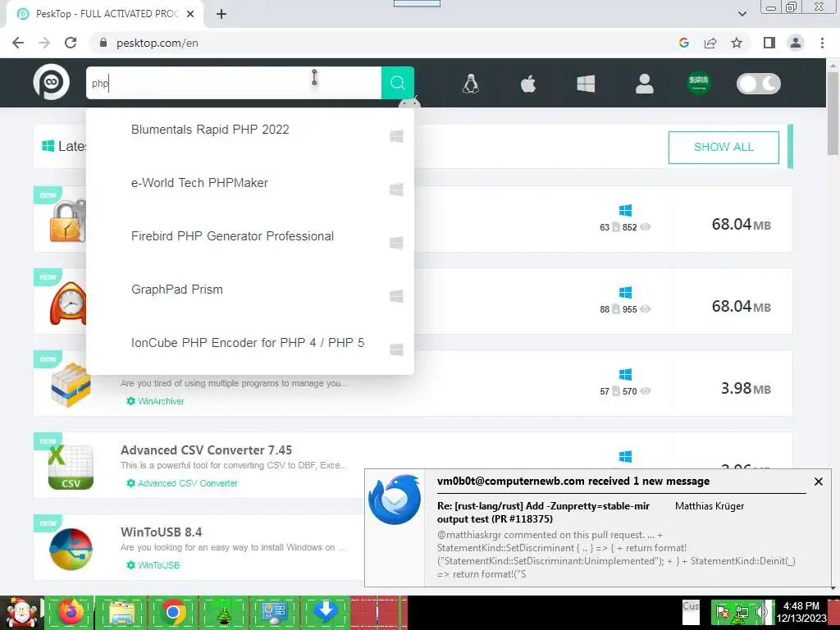Switch to Chrome in the taskbar

coord(172,613)
